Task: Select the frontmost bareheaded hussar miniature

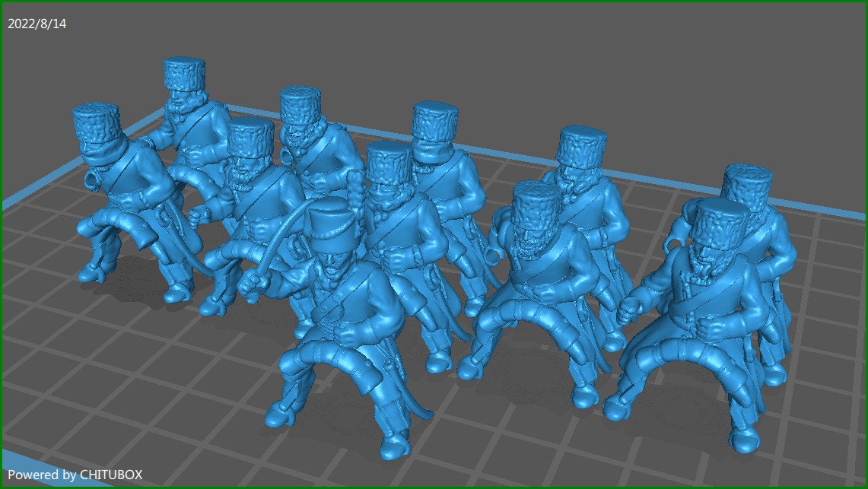Action: click(x=335, y=304)
